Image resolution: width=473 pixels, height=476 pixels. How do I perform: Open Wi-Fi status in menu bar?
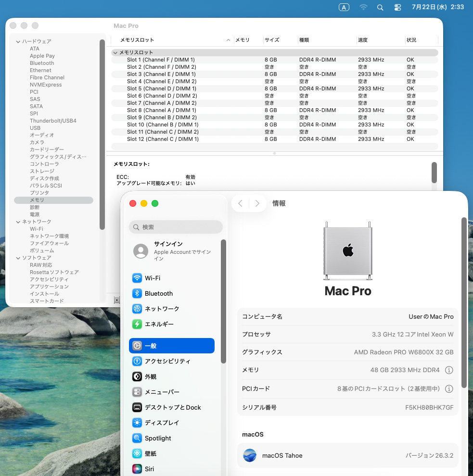(x=363, y=7)
